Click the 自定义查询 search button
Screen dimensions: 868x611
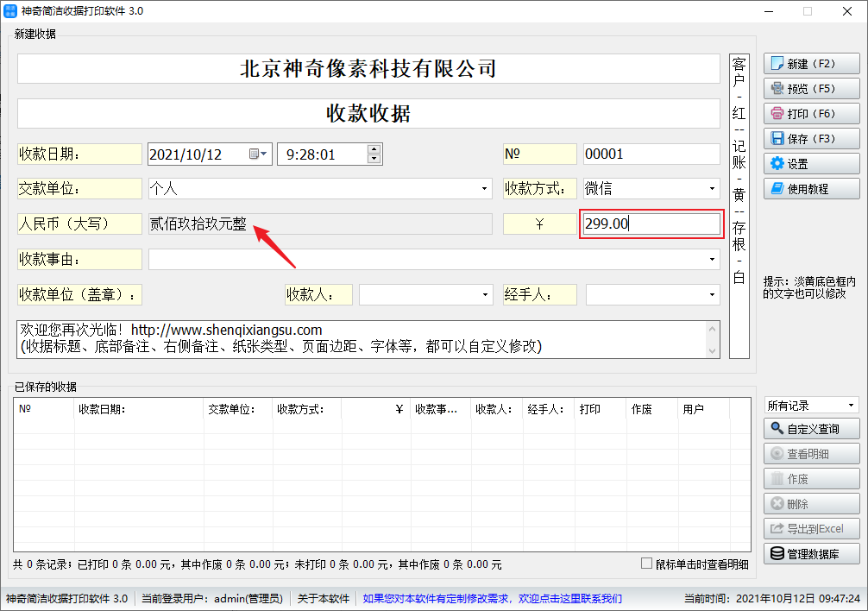point(812,429)
